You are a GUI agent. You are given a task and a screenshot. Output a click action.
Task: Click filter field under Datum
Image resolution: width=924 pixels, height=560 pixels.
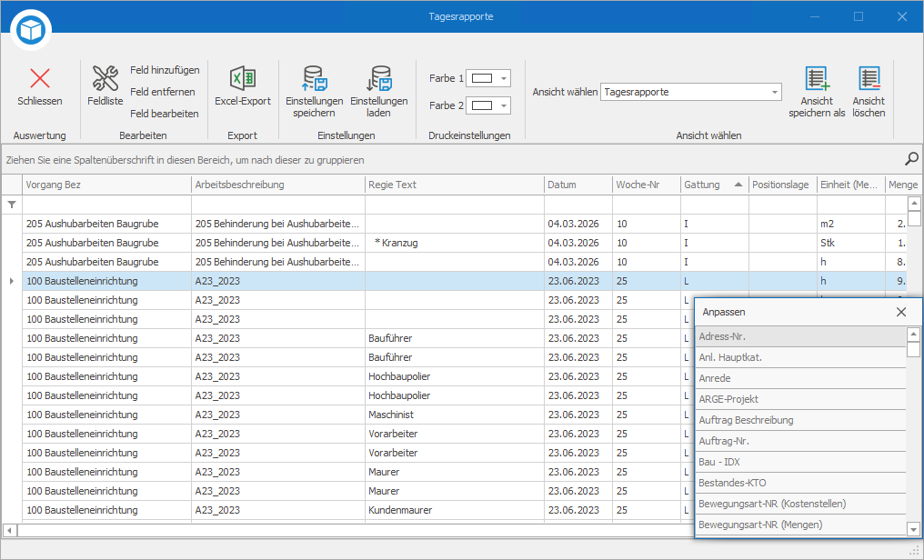(578, 205)
